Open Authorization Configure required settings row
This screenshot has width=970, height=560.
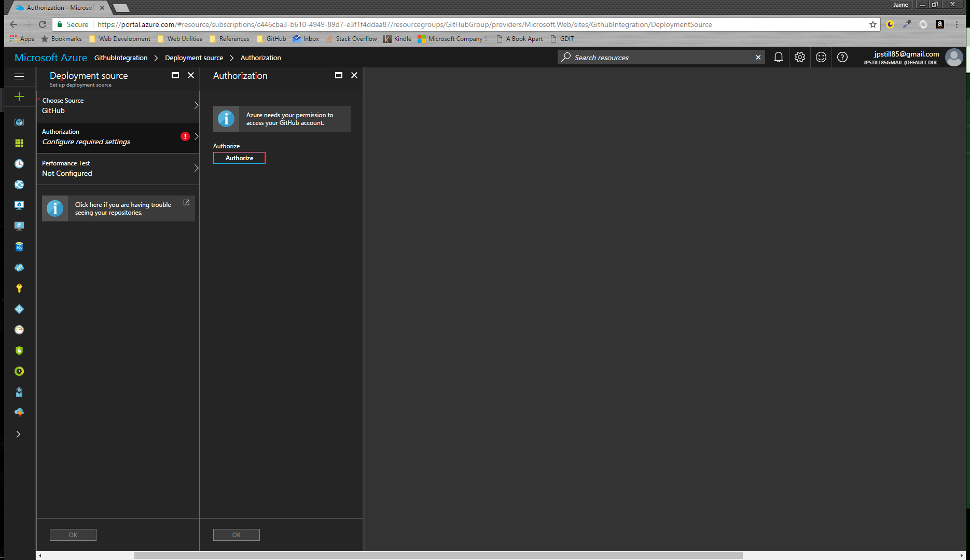pos(118,137)
